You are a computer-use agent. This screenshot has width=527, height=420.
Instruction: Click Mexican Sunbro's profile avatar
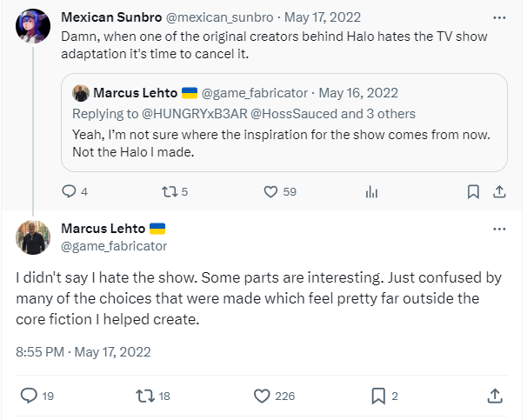pos(33,28)
